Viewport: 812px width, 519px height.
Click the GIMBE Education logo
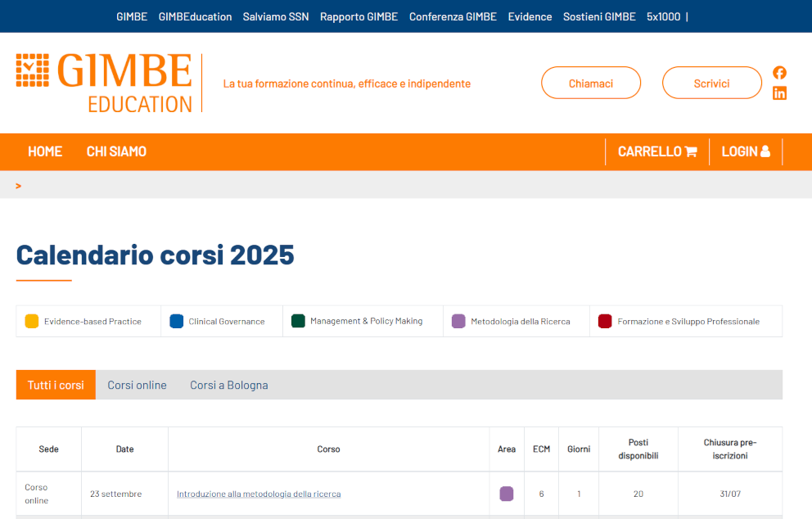(104, 83)
